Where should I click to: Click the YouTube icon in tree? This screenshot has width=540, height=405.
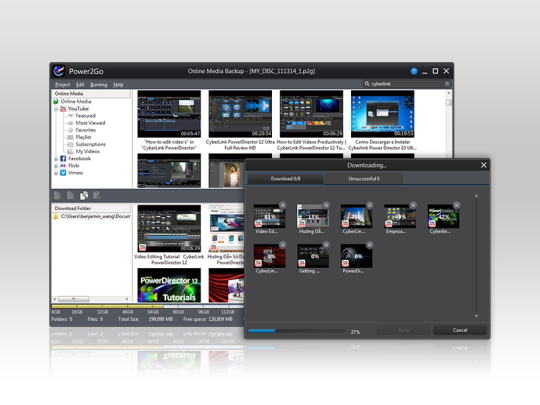(x=63, y=109)
